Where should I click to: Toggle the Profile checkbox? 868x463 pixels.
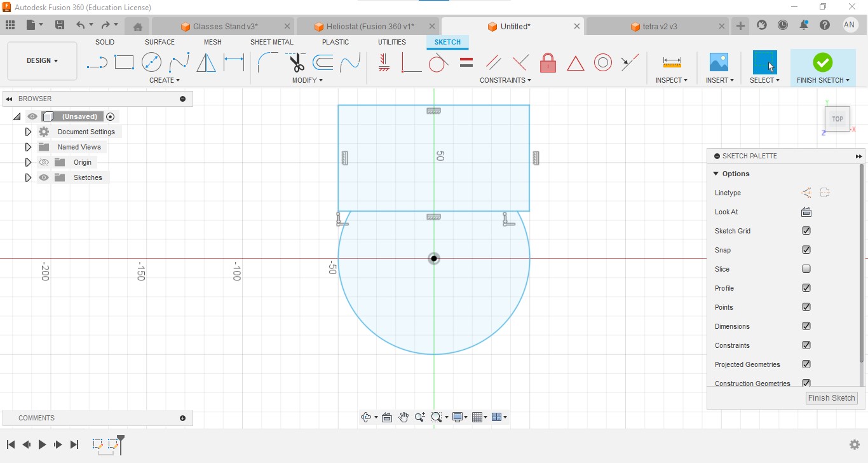coord(806,288)
